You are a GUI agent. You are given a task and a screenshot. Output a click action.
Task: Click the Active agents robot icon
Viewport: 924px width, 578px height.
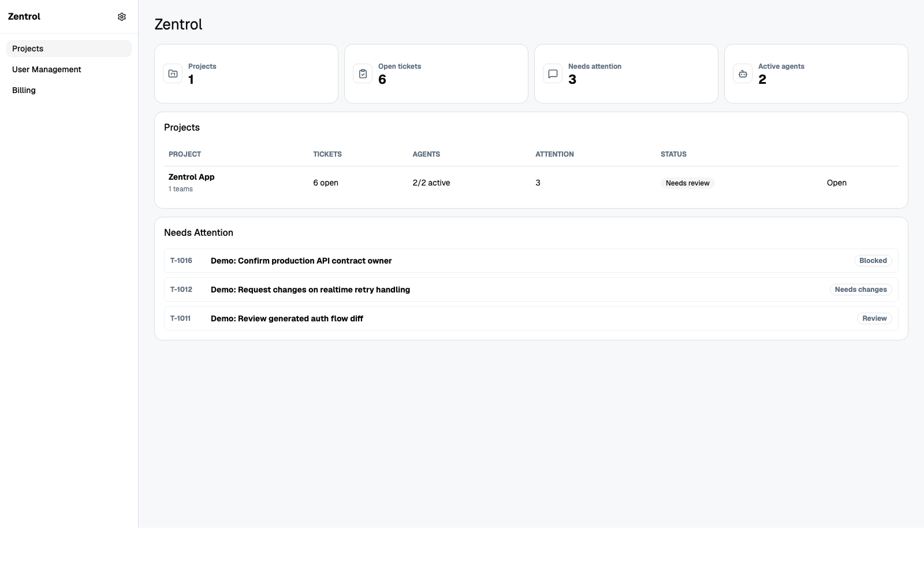click(x=743, y=73)
